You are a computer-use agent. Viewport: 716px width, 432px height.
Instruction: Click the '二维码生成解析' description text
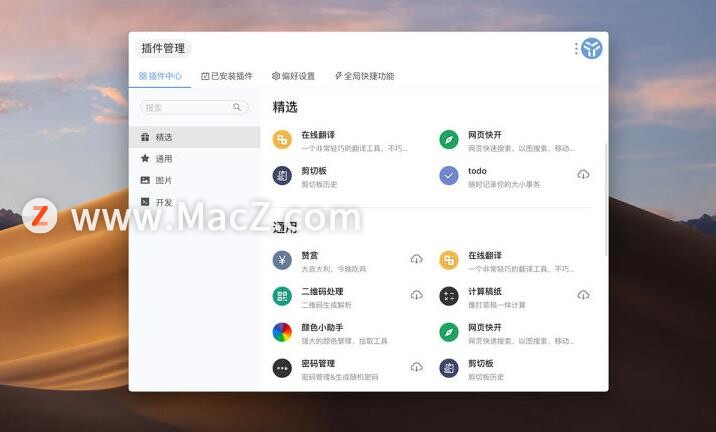coord(326,305)
